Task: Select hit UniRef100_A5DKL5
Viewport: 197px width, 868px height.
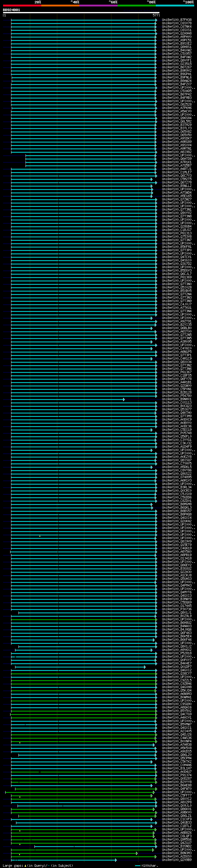Action: point(177,467)
